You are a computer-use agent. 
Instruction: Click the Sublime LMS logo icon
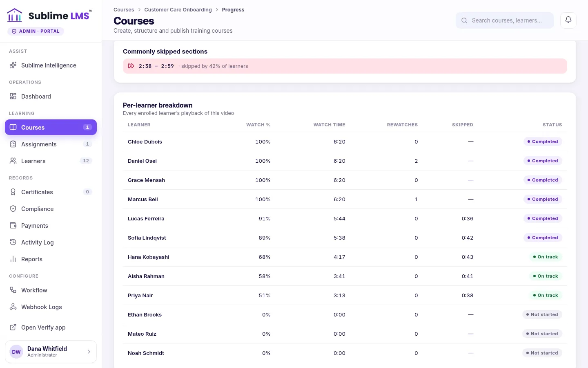(15, 15)
